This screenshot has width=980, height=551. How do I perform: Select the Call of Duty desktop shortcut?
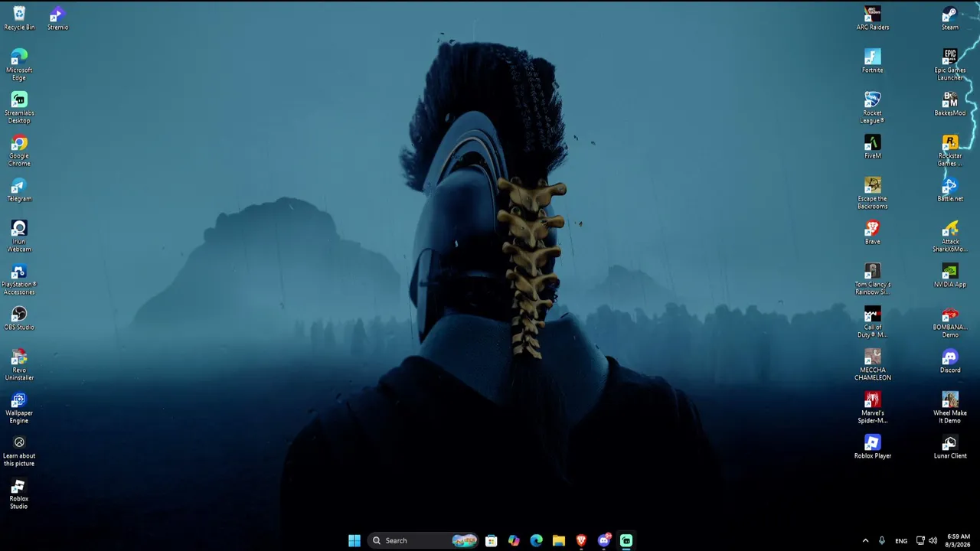point(873,322)
